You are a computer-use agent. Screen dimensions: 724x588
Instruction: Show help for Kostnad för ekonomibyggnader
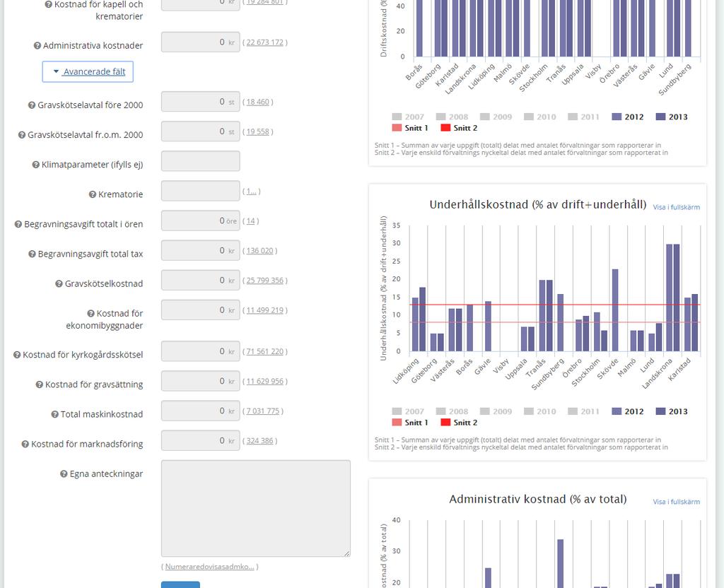click(x=90, y=314)
